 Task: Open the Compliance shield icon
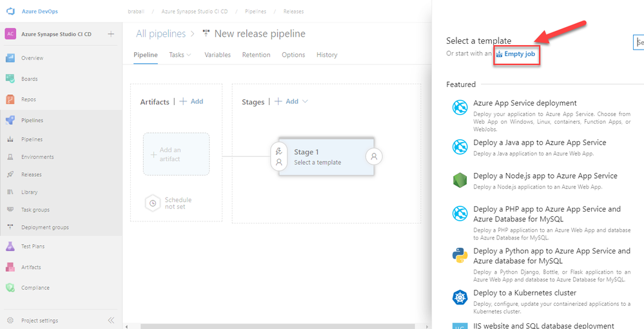point(10,288)
